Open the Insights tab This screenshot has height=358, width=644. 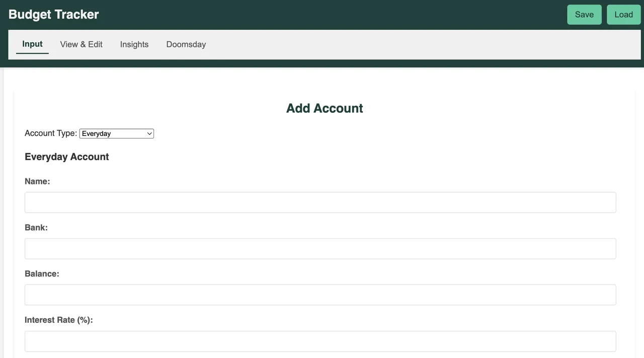134,44
